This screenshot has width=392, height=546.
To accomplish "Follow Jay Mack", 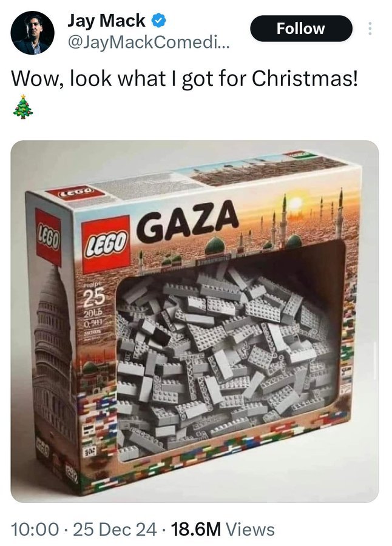I will pos(301,29).
